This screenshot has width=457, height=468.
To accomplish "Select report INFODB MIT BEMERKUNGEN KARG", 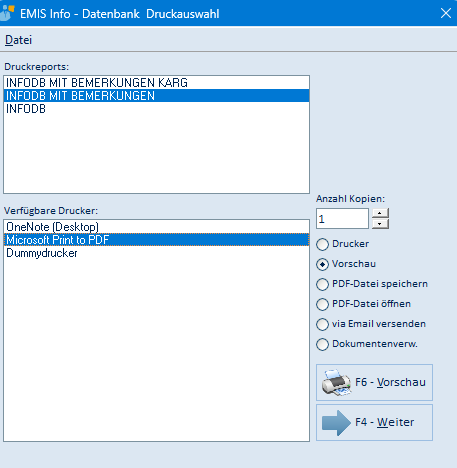I will 156,83.
